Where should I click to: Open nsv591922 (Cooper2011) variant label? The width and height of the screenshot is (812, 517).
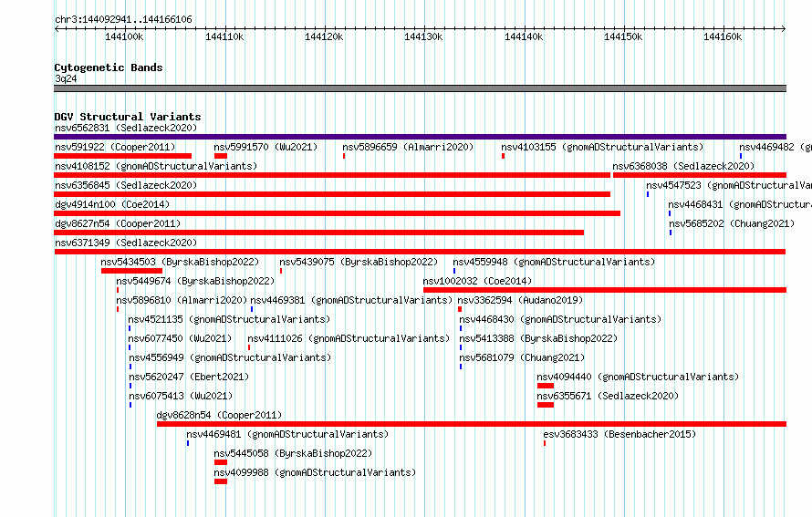click(x=115, y=147)
